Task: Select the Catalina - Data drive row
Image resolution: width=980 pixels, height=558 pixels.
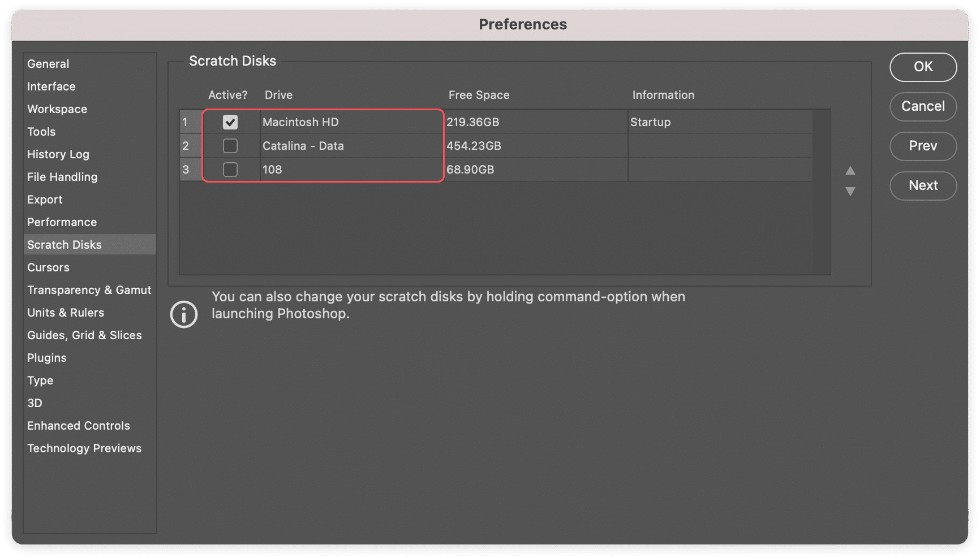Action: [351, 146]
